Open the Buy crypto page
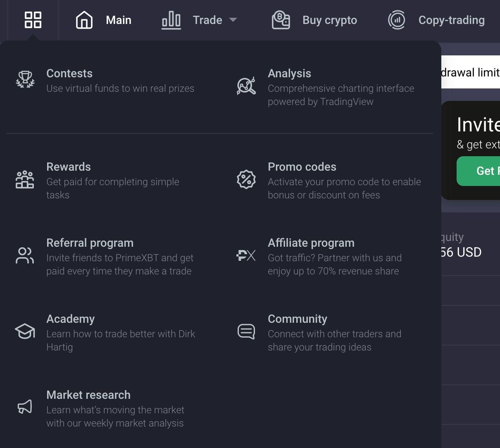Viewport: 500px width, 448px height. click(x=329, y=20)
